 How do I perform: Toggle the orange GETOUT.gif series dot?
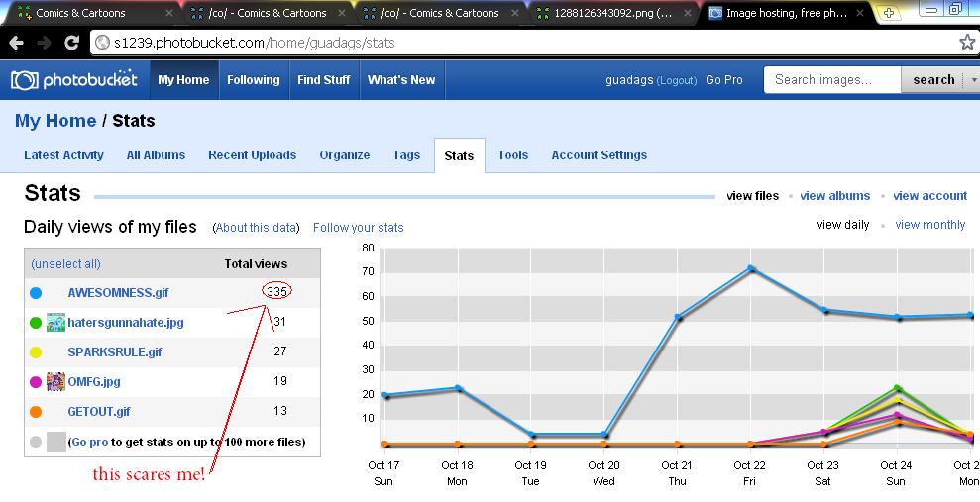pyautogui.click(x=36, y=412)
